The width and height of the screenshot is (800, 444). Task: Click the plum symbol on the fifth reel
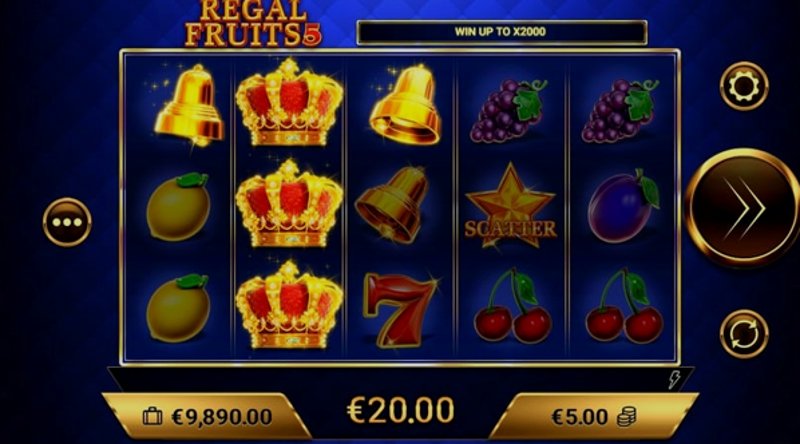coord(623,206)
